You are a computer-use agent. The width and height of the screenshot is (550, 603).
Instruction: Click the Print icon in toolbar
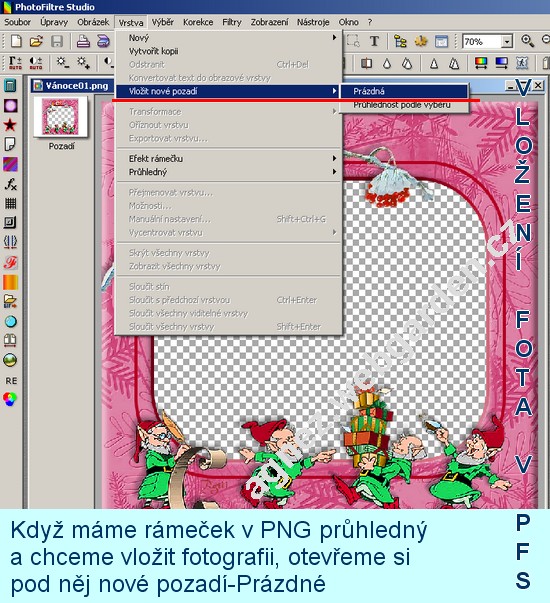click(x=83, y=41)
